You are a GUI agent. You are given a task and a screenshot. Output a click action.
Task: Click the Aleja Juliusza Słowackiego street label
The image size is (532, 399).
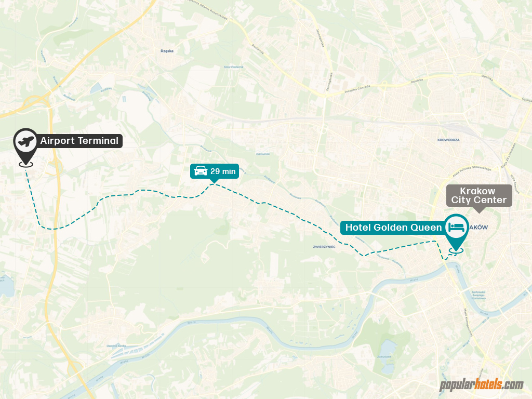click(x=472, y=172)
